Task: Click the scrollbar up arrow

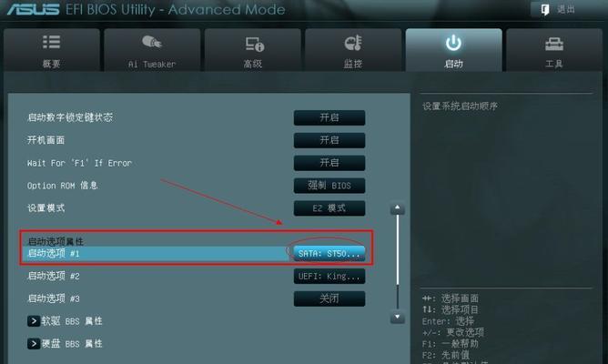Action: (398, 208)
